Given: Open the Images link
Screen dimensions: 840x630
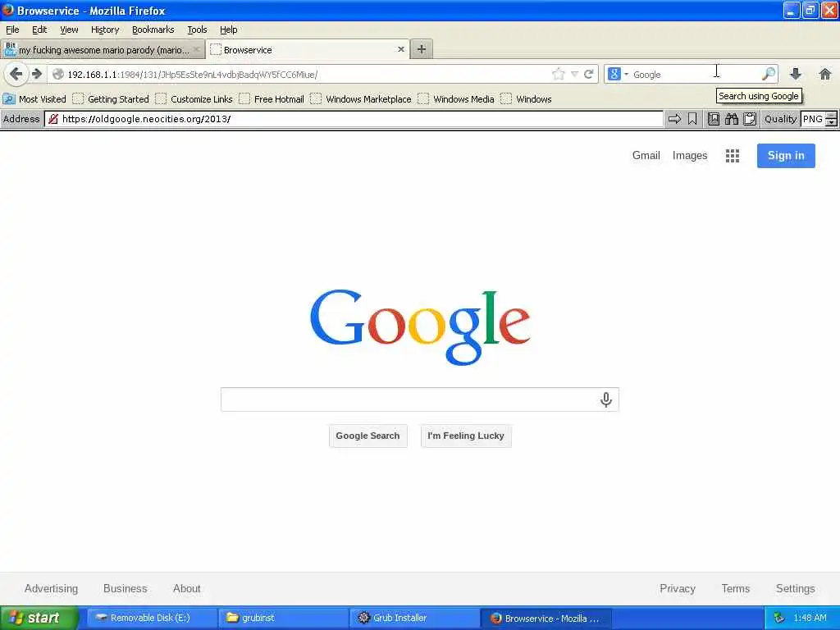Looking at the screenshot, I should coord(690,155).
